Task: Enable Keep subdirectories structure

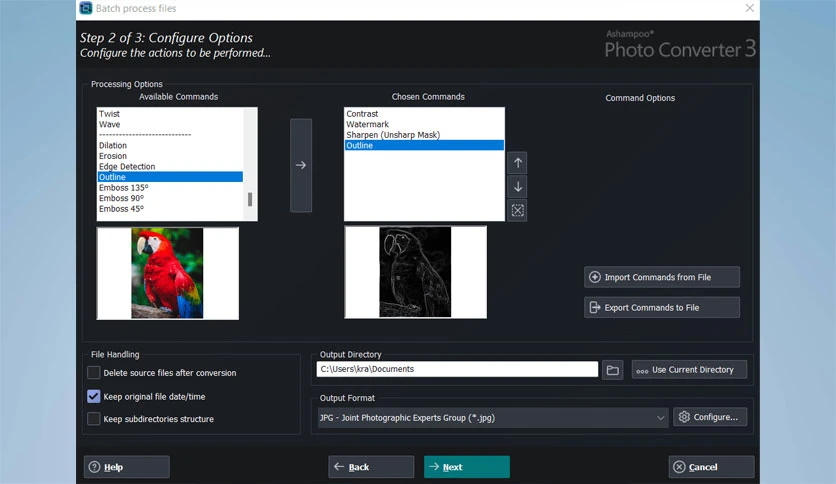Action: pyautogui.click(x=93, y=419)
